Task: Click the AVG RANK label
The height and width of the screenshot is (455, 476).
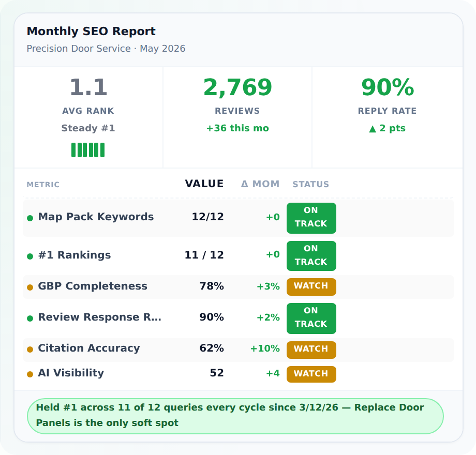Action: [x=88, y=111]
